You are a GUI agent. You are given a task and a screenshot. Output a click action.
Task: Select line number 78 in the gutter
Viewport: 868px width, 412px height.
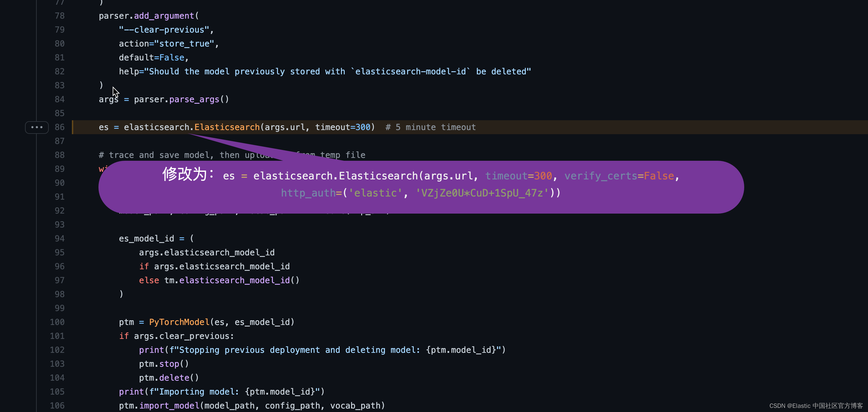pyautogui.click(x=60, y=16)
